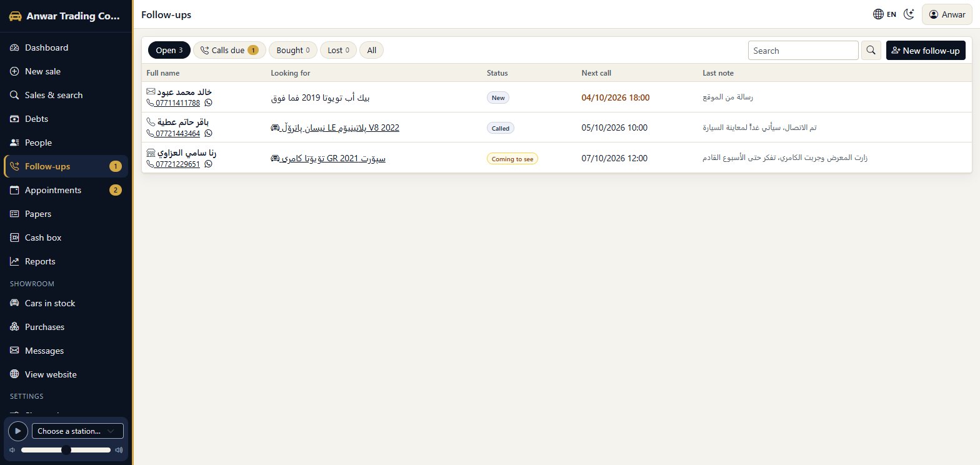This screenshot has width=980, height=465.
Task: Focus the Search input field
Action: coord(803,51)
